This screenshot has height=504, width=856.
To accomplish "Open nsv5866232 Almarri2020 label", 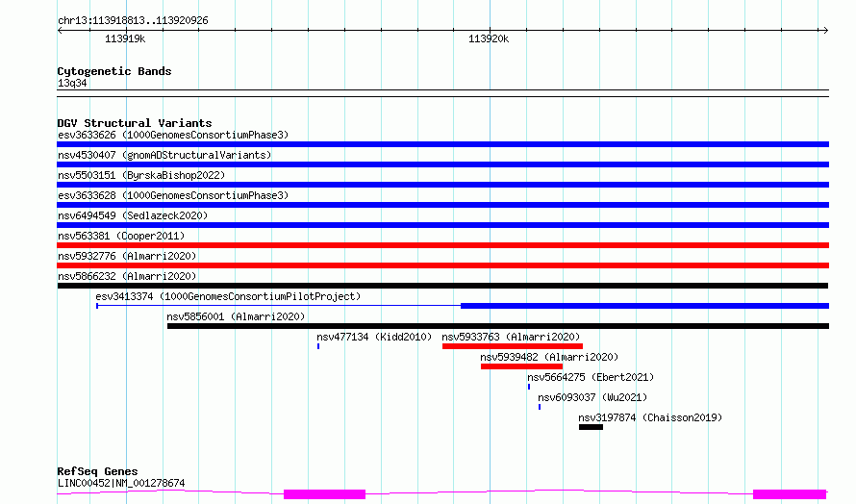I will 127,276.
